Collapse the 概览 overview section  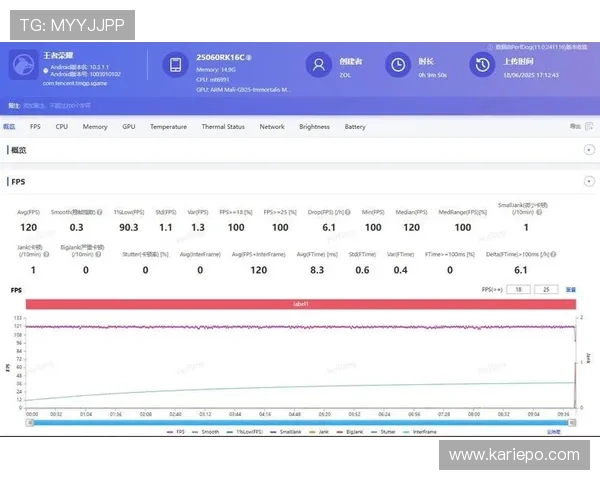click(x=590, y=149)
